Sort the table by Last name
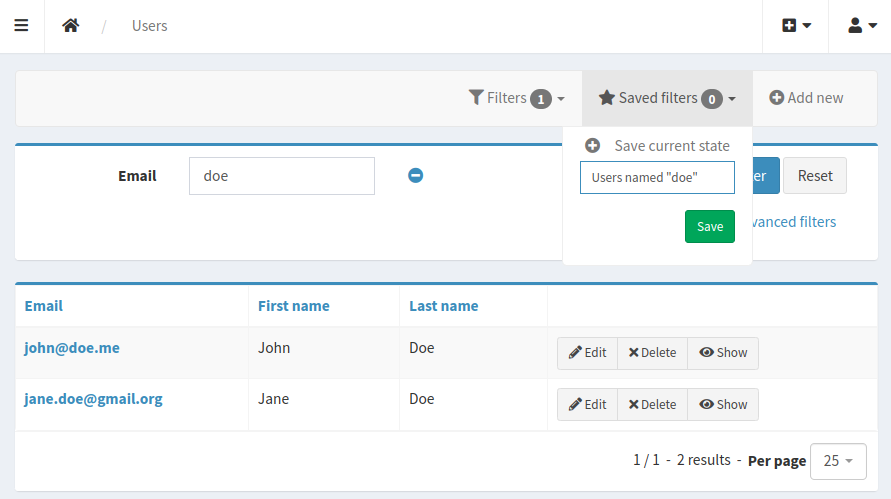Viewport: 891px width, 499px height. point(443,306)
